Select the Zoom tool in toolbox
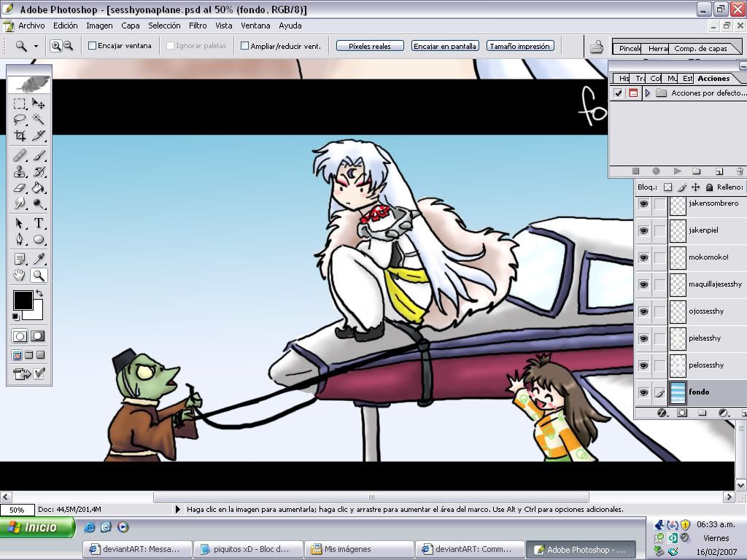Screen dimensions: 747x560 (x=39, y=275)
